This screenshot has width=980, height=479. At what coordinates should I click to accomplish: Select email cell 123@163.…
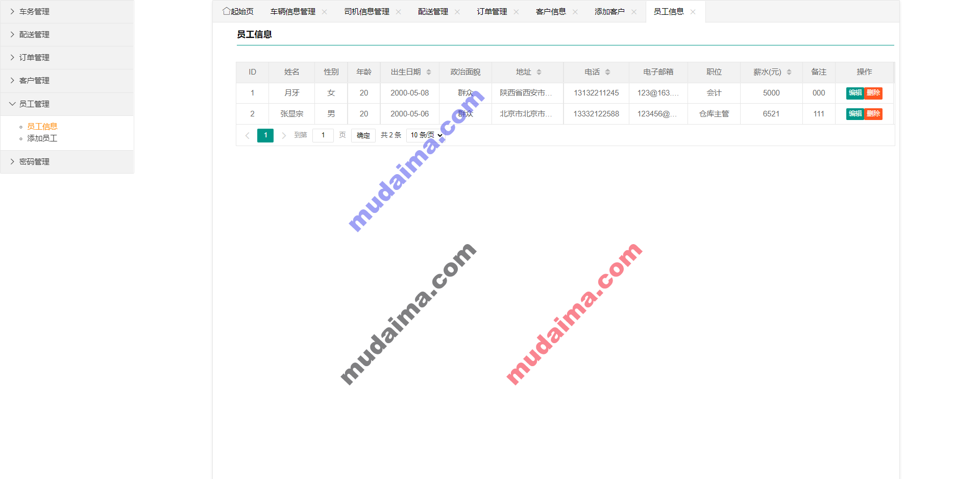tap(658, 93)
